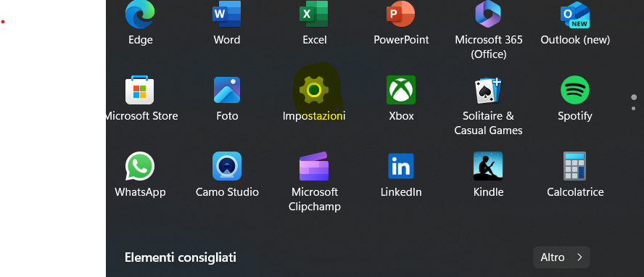
Task: Launch Word from pinned apps
Action: (227, 15)
